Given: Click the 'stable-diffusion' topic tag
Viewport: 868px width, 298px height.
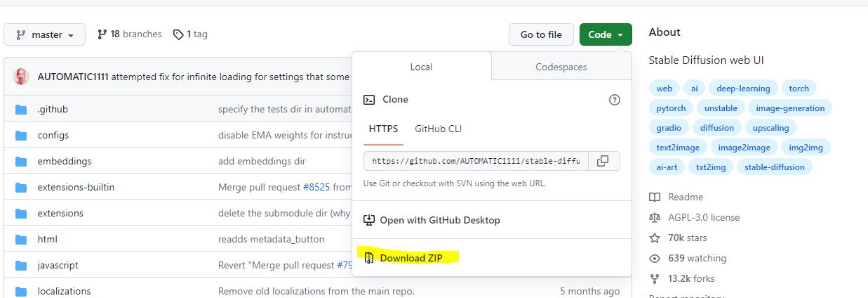Looking at the screenshot, I should (775, 167).
